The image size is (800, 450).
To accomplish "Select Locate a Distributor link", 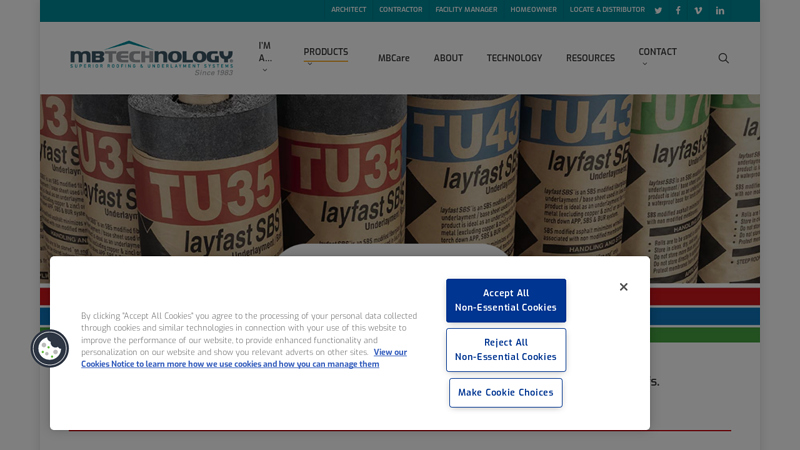I will pos(607,10).
